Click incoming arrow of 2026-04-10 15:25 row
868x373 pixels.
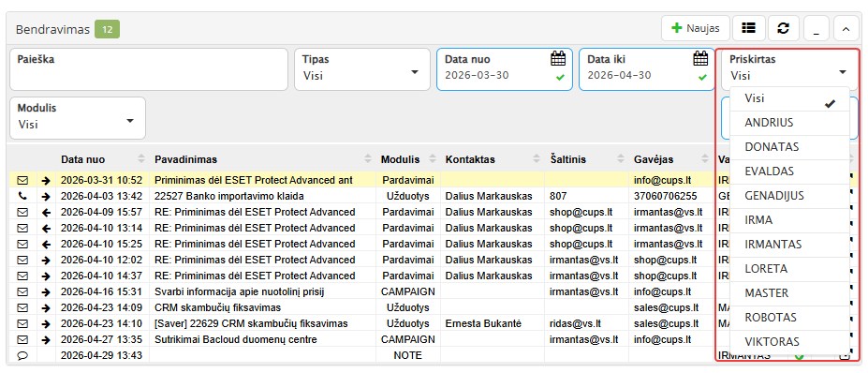[x=46, y=244]
